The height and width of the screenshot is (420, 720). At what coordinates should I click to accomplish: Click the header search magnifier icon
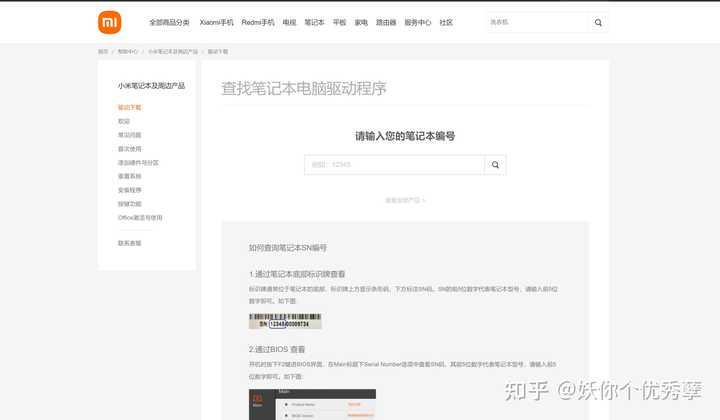(x=598, y=22)
